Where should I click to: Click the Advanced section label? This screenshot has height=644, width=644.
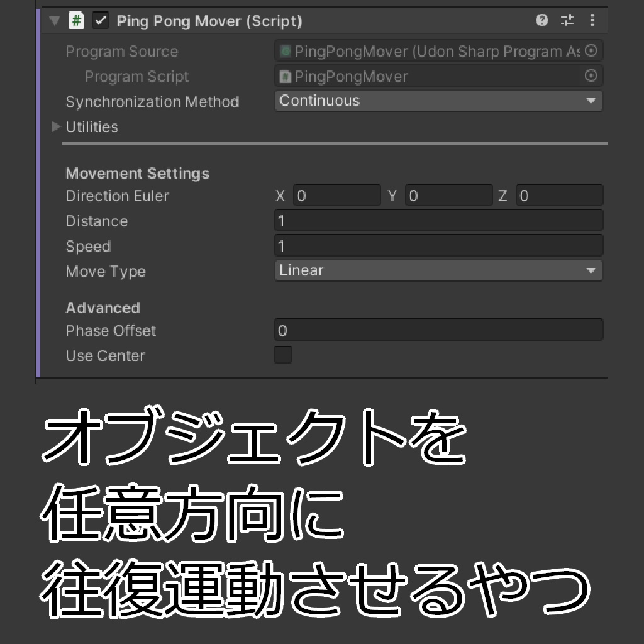tap(103, 308)
